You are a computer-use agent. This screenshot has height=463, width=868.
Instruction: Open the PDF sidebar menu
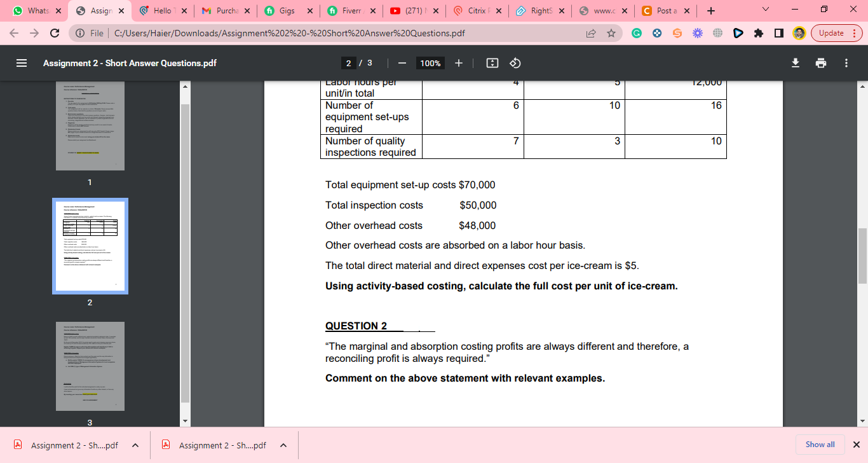point(22,63)
